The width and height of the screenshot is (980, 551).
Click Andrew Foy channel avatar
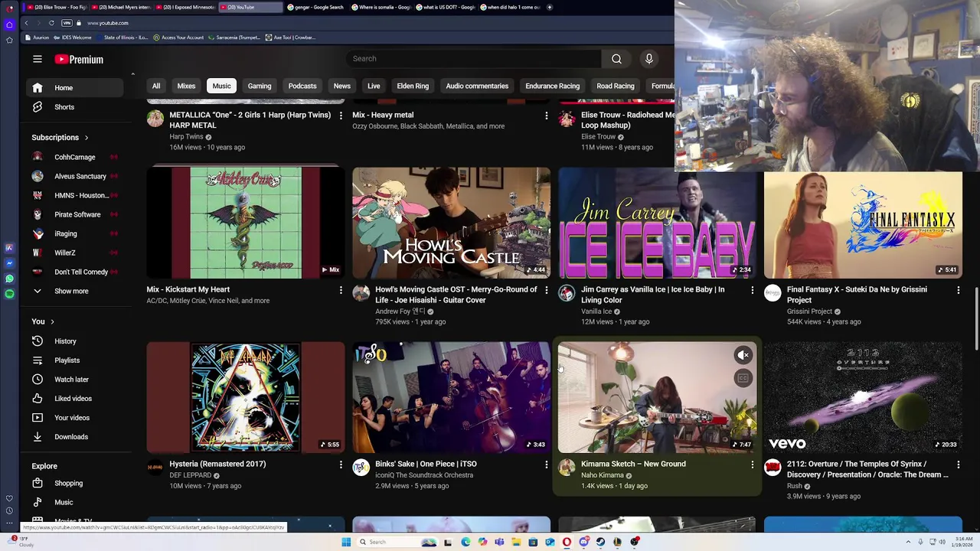[x=361, y=293]
